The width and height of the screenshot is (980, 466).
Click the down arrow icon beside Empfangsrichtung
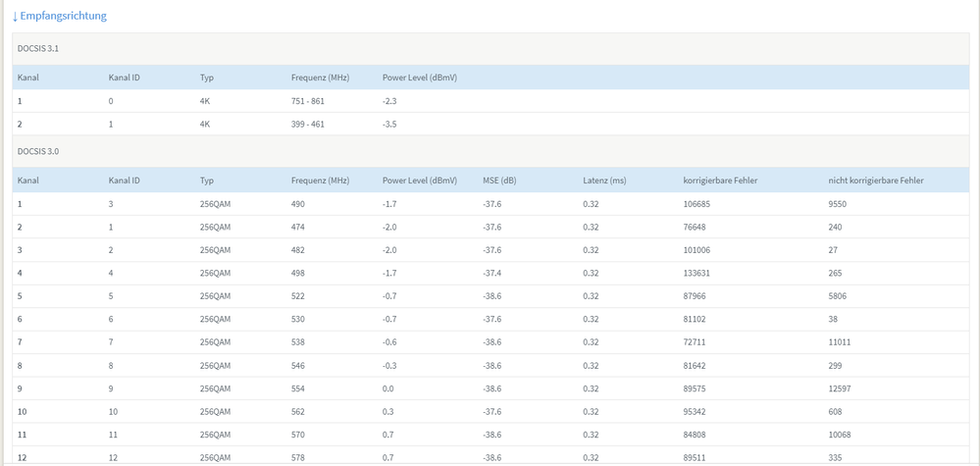tap(15, 17)
